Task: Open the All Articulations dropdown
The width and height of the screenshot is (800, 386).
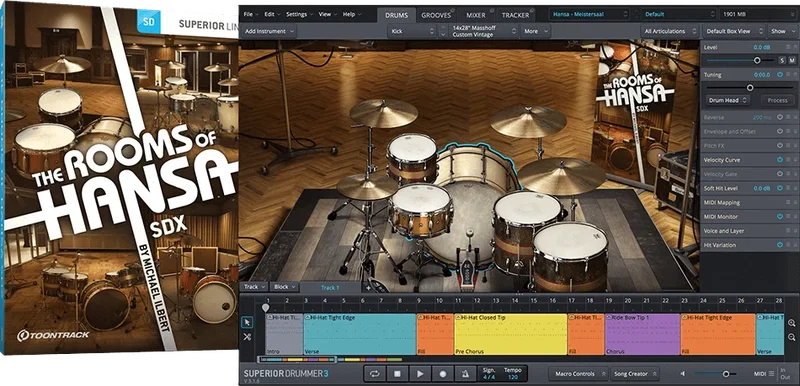Action: point(669,31)
